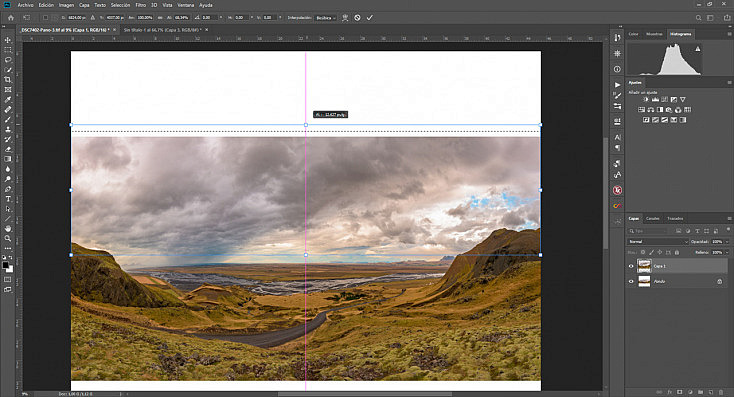Commit the transform with the checkmark
This screenshot has height=397, width=734.
[369, 17]
